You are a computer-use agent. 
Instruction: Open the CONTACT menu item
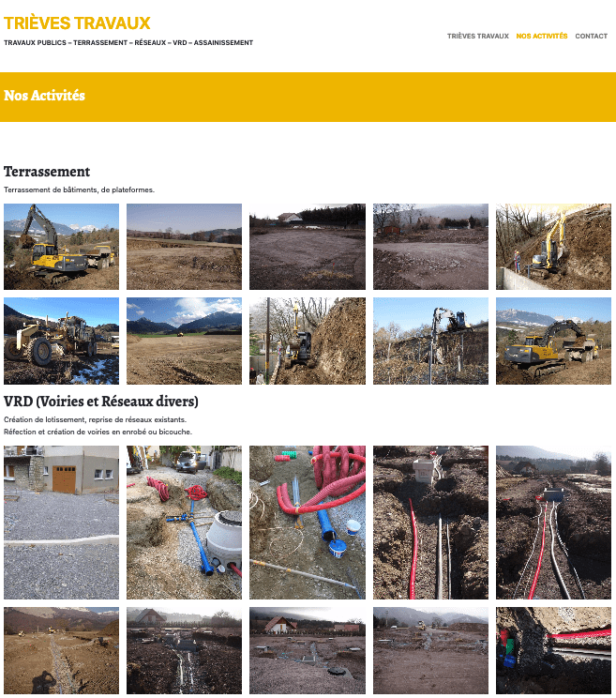click(591, 36)
